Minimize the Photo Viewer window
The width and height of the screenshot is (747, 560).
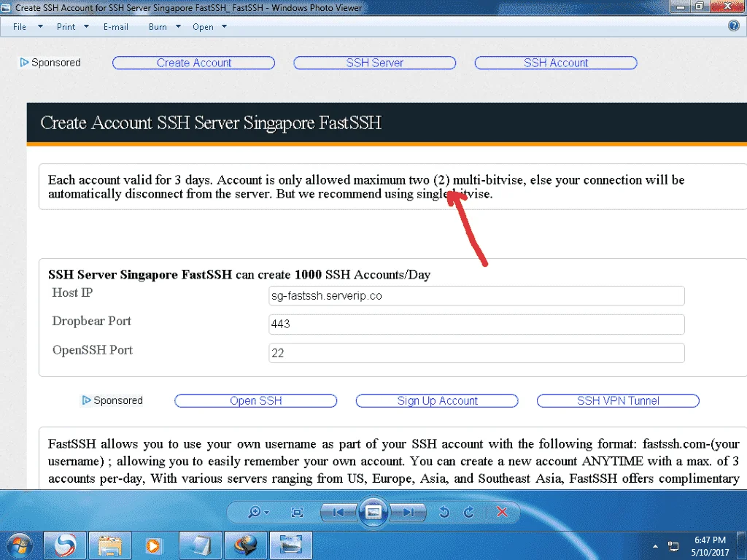tap(681, 6)
